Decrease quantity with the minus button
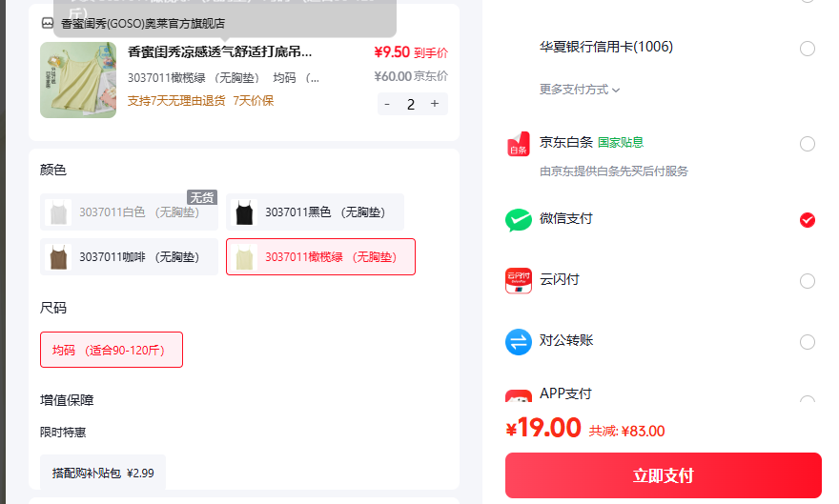This screenshot has height=504, width=839. pos(387,104)
